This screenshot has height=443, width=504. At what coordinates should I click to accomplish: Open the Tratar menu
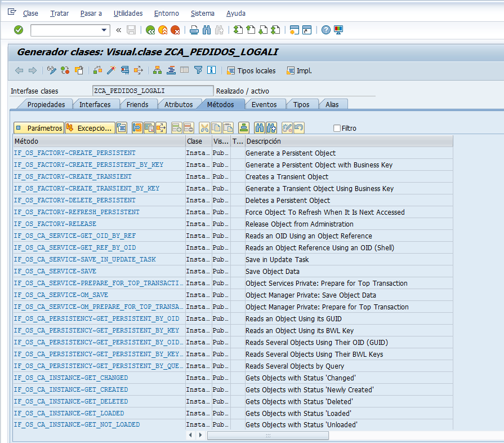[x=60, y=13]
